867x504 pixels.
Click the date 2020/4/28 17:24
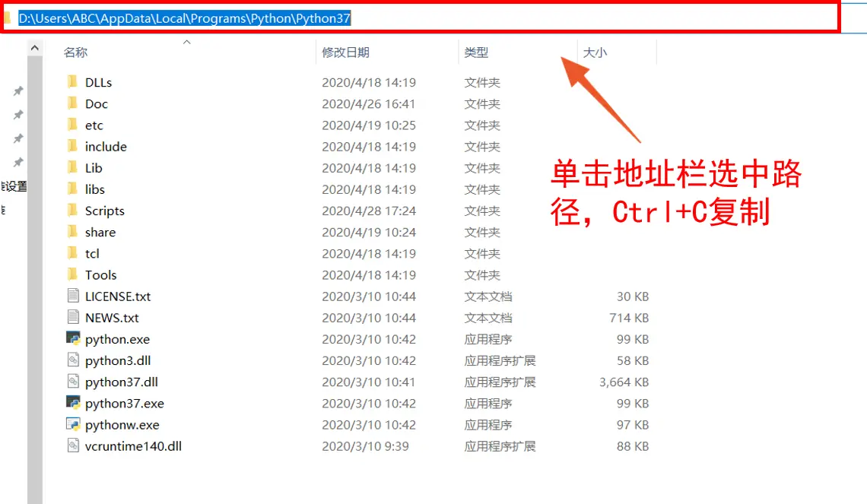(x=369, y=211)
